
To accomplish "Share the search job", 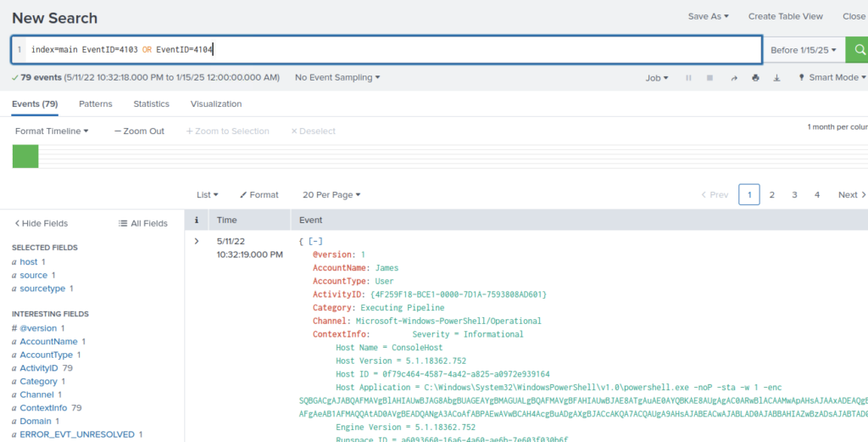I will 734,78.
